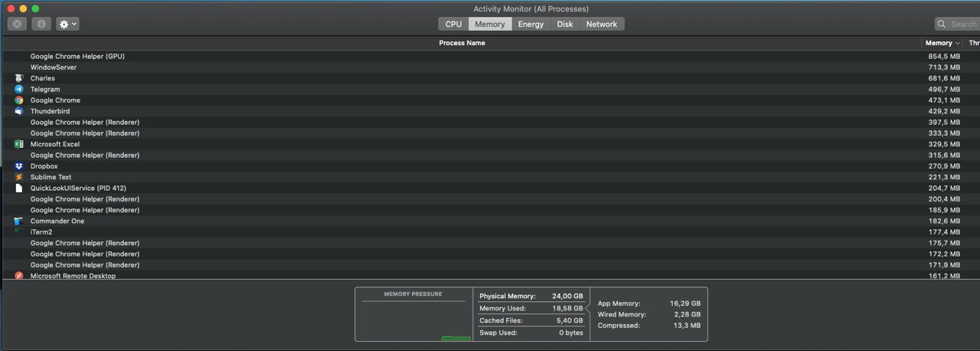Select the Sublime Text app icon
Image resolution: width=980 pixels, height=351 pixels.
(18, 177)
